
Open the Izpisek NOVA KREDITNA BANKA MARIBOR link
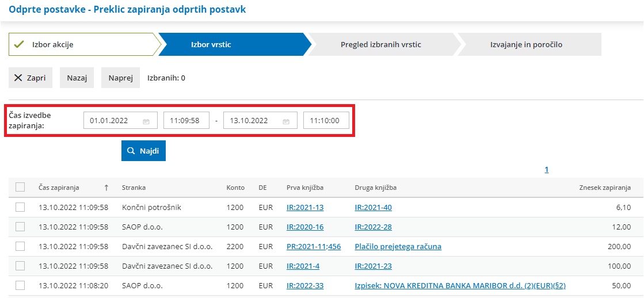tap(460, 285)
